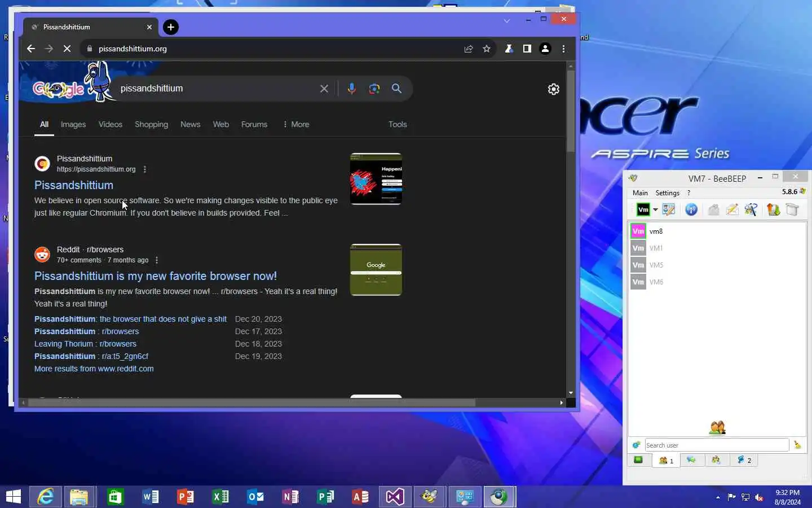812x508 pixels.
Task: Open the browser three-dot menu
Action: pyautogui.click(x=563, y=49)
